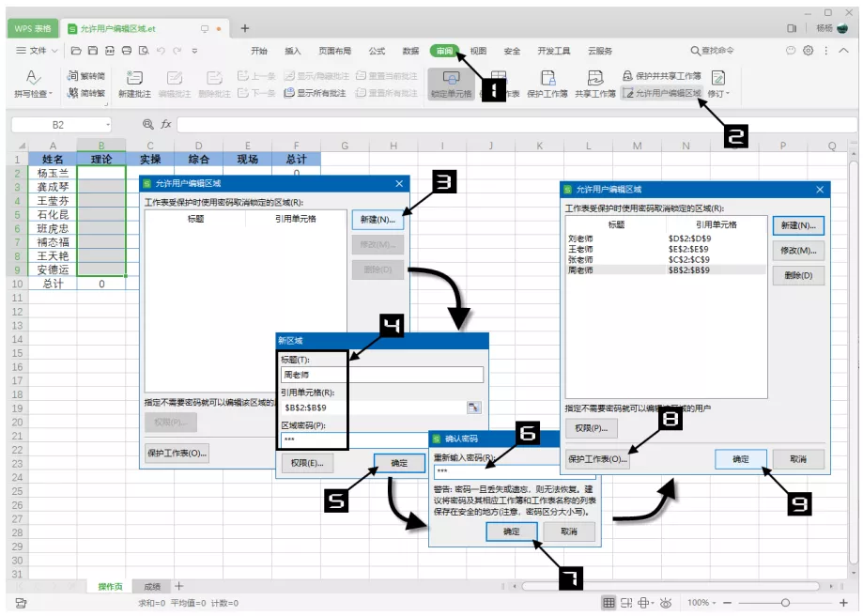Click 权限(P)... in the right dialog
863x616 pixels.
point(591,428)
